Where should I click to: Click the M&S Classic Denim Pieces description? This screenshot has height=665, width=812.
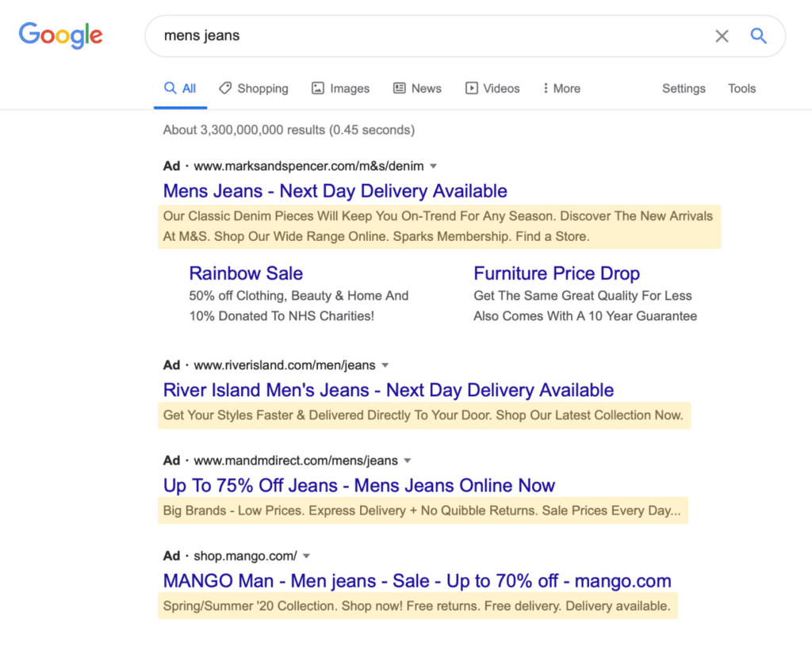coord(439,227)
